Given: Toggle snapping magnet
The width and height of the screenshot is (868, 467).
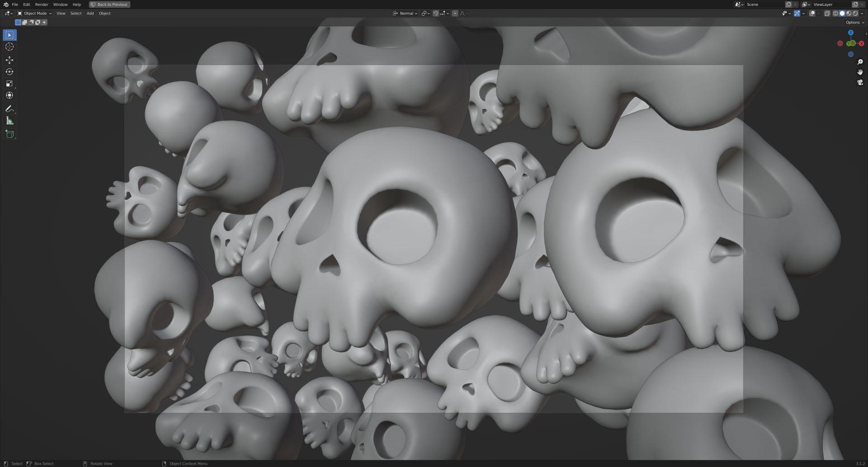Looking at the screenshot, I should (x=436, y=14).
